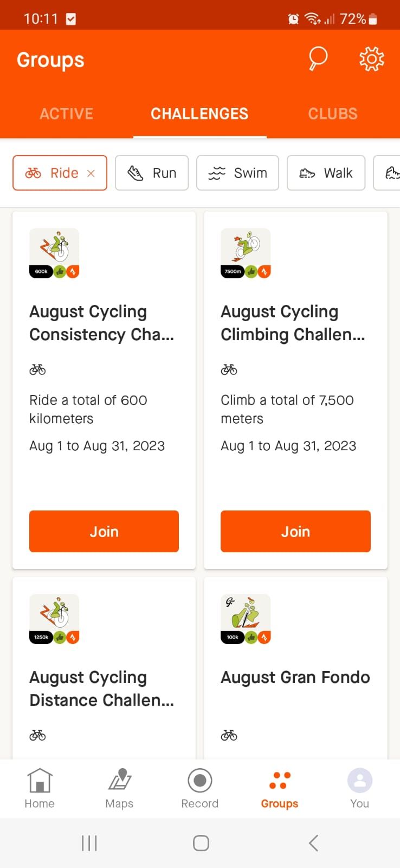
Task: Open the search magnifier icon
Action: (x=318, y=59)
